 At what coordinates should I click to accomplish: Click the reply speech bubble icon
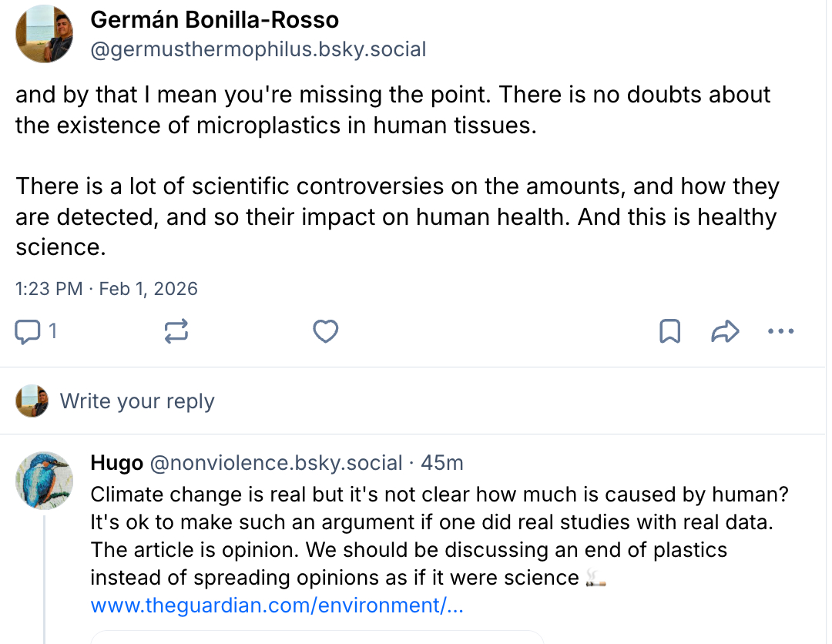pos(29,331)
